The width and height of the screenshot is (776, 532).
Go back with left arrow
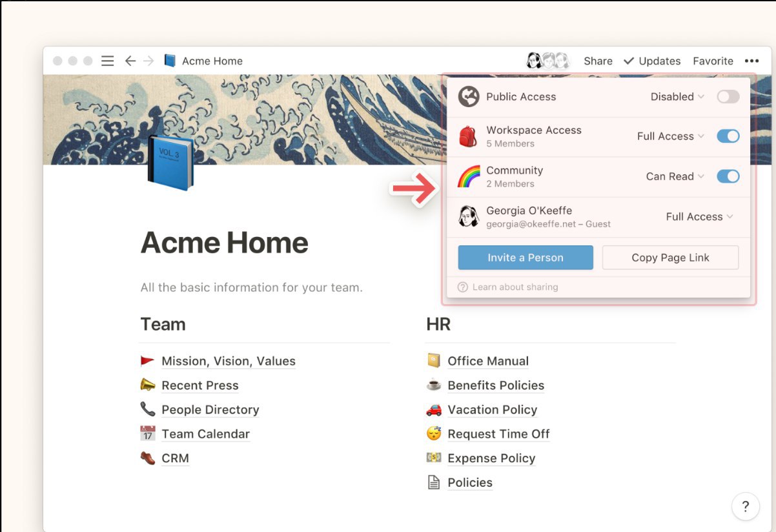pos(130,61)
